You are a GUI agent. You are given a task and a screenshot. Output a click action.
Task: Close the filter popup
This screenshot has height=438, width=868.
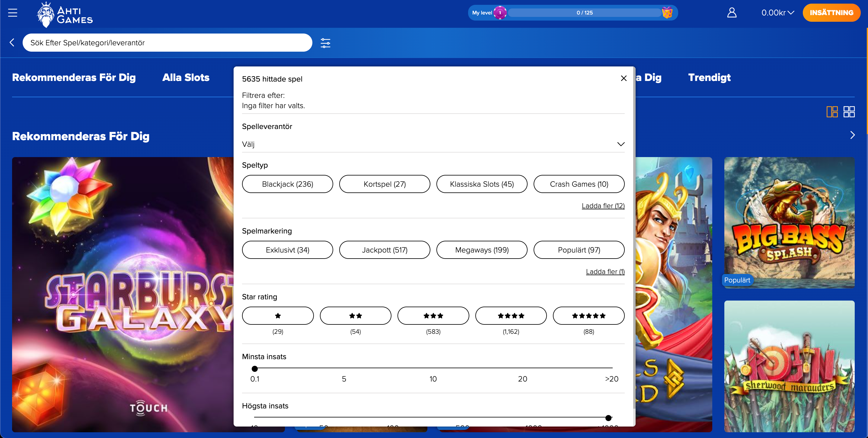624,78
